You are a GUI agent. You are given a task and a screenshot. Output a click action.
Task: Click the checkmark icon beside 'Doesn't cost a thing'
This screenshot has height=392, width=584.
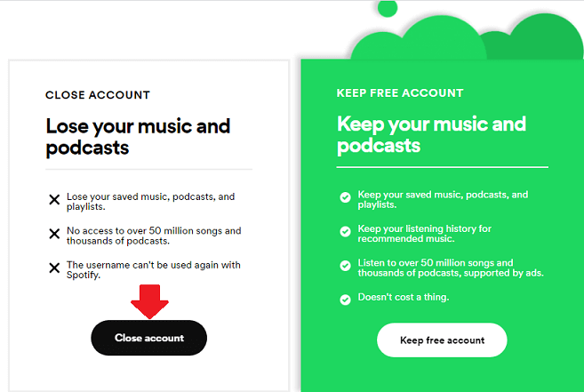click(x=345, y=300)
